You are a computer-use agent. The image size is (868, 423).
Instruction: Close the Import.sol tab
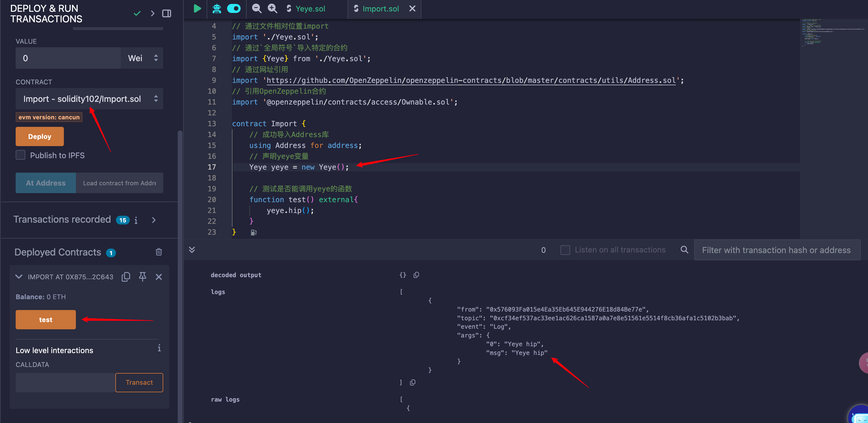click(x=412, y=9)
